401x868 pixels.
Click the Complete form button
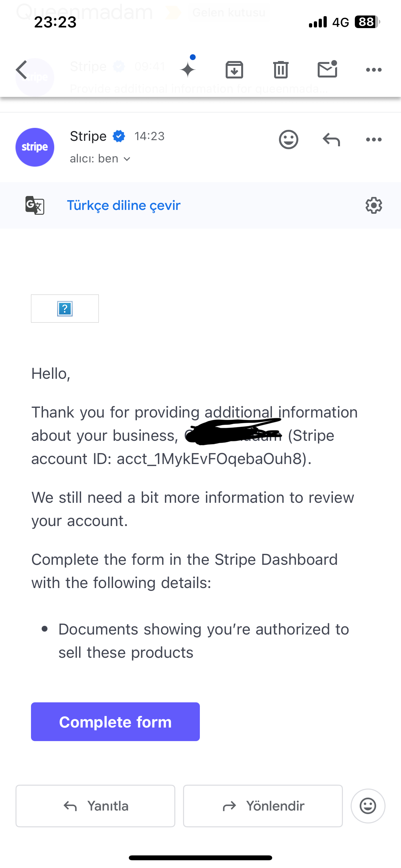115,722
